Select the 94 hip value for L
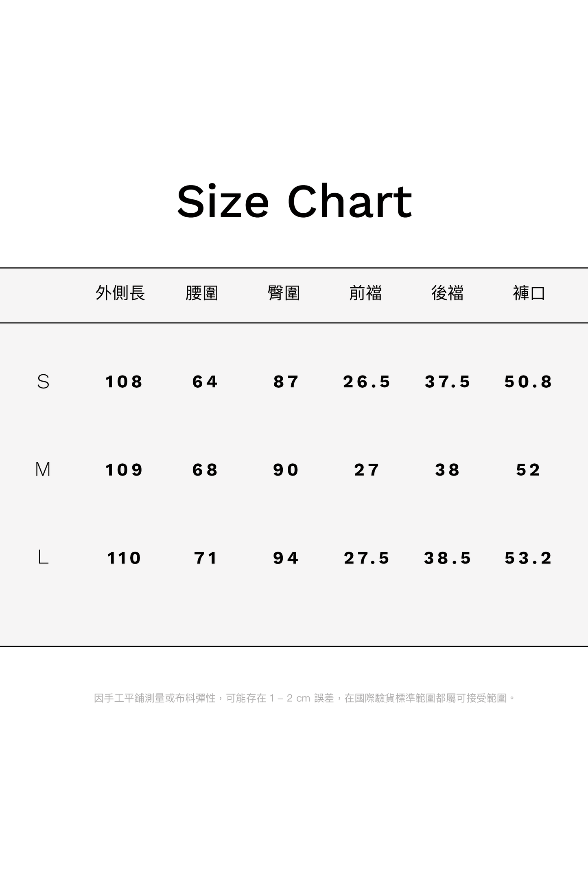588x882 pixels. coord(286,558)
